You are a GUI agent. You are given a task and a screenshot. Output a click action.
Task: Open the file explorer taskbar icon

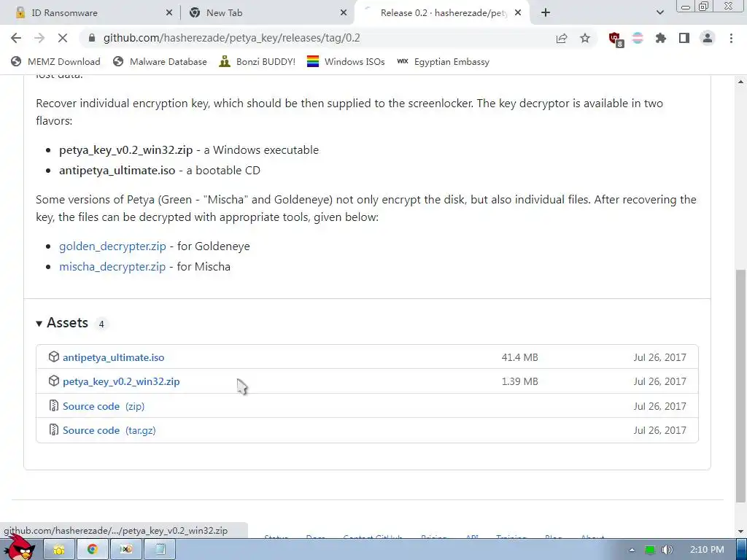(x=59, y=550)
